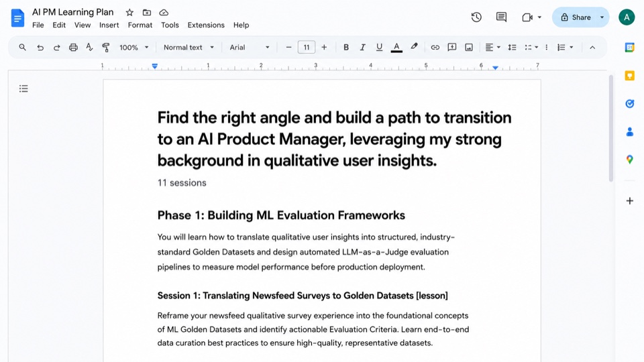Open the search menus magnifier tool
The width and height of the screenshot is (644, 362).
click(23, 47)
